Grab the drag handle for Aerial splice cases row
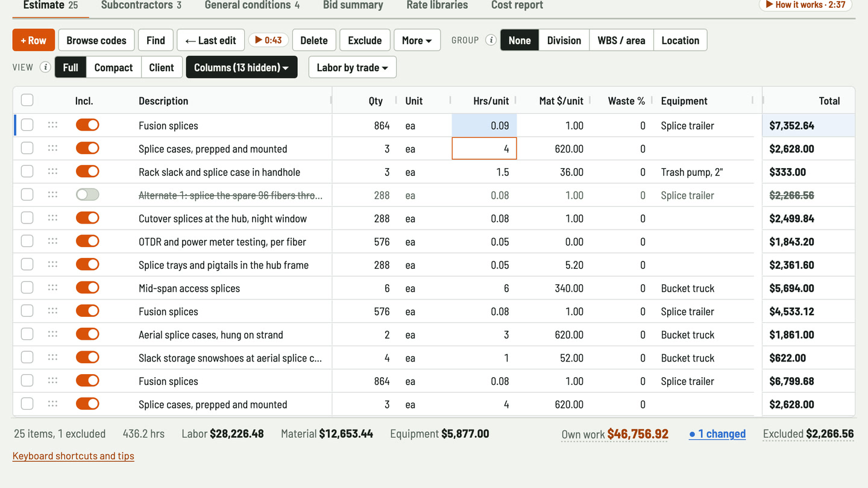This screenshot has height=488, width=868. (x=52, y=334)
